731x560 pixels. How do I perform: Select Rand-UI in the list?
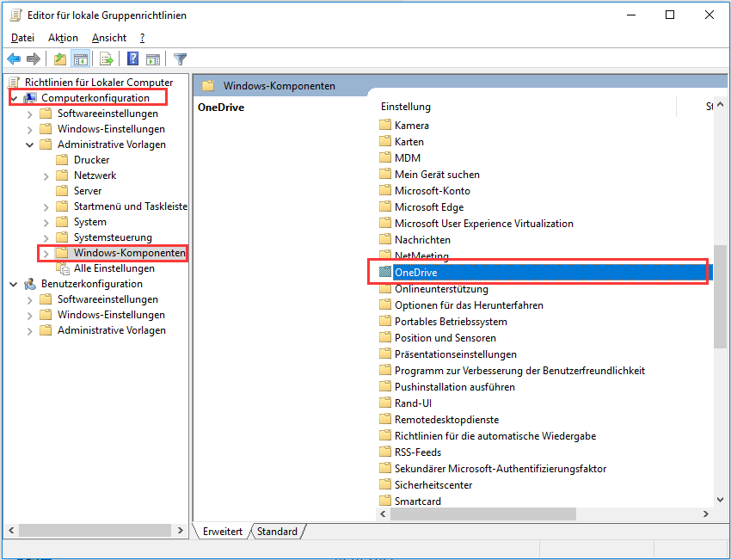click(x=413, y=403)
